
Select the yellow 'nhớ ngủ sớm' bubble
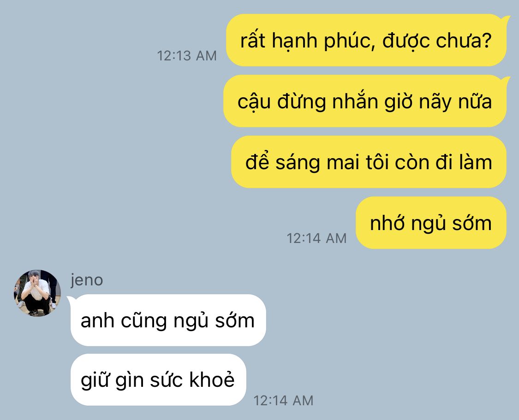(x=431, y=223)
